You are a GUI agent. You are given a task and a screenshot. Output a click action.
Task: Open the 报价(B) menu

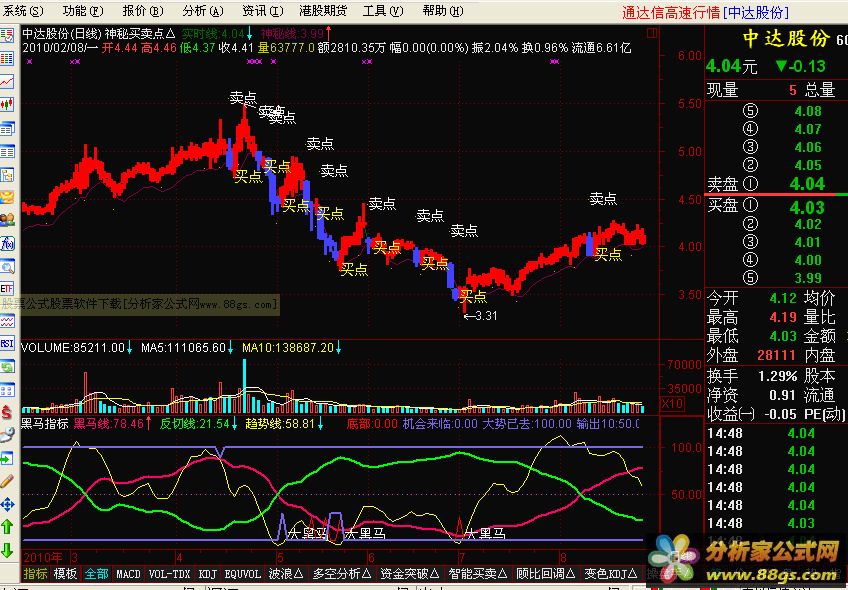143,11
